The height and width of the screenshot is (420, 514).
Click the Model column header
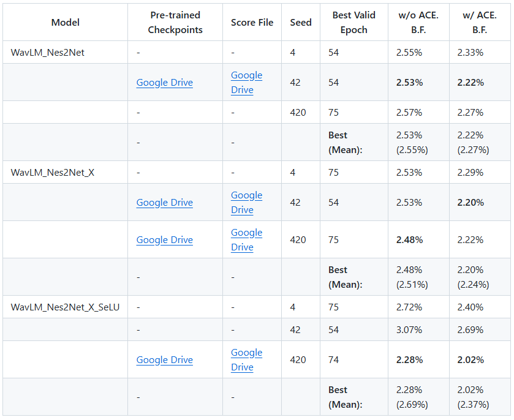tap(66, 23)
